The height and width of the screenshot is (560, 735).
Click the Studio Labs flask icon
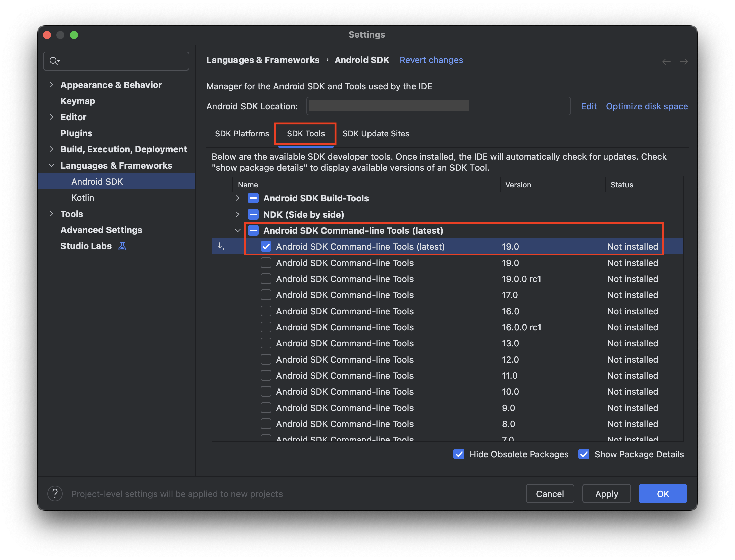coord(122,246)
